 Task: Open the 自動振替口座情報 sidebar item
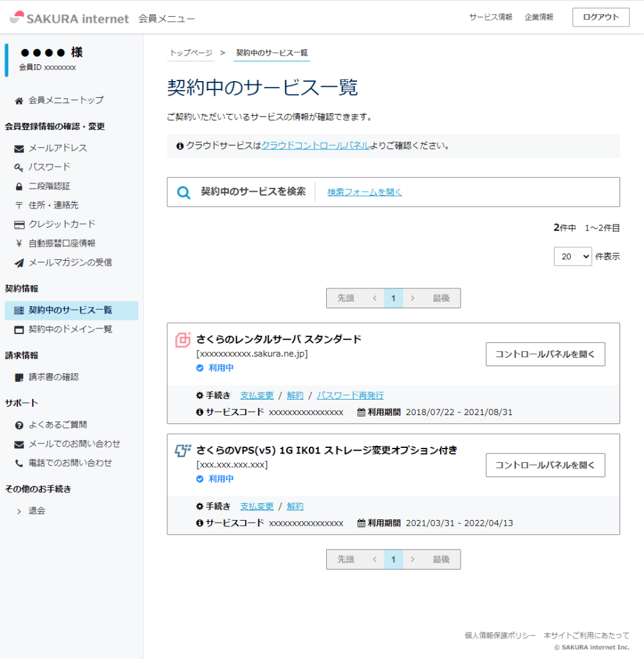[x=62, y=243]
